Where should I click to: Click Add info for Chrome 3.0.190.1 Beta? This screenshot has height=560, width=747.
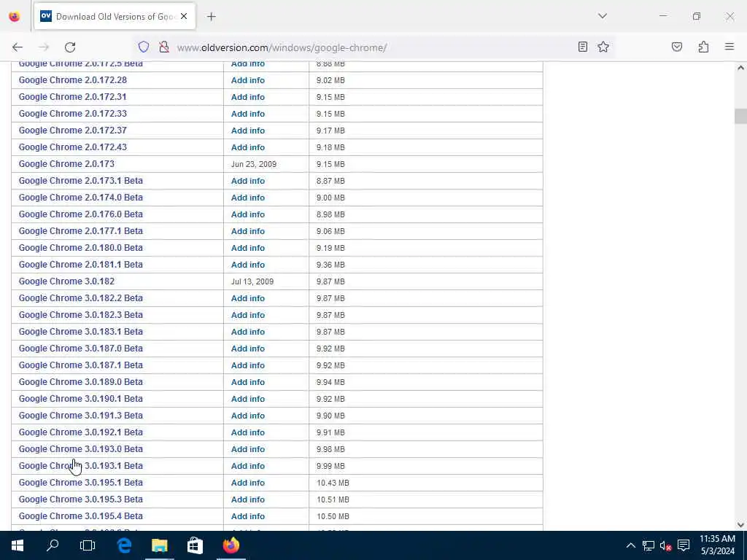(248, 399)
